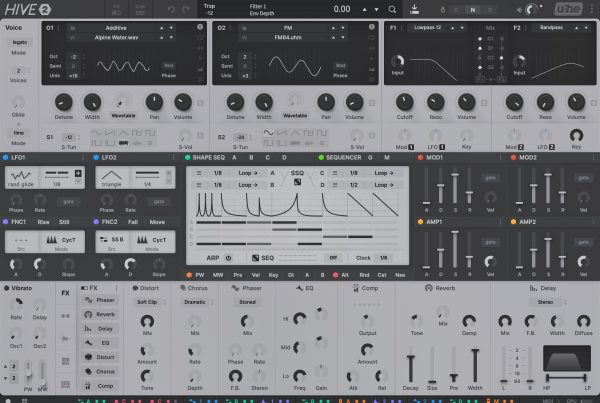Screen dimensions: 600x403
Task: Adjust the Reverb Decay slider
Action: click(411, 364)
